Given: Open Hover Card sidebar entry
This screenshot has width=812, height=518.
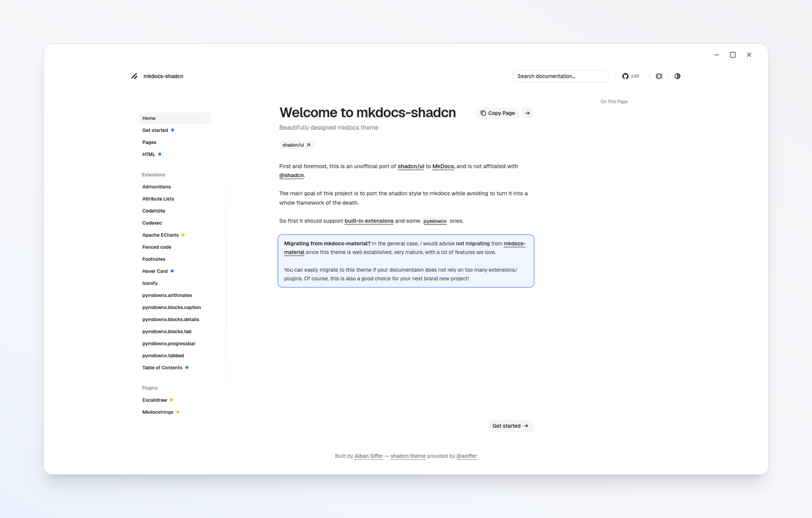Looking at the screenshot, I should [x=155, y=271].
